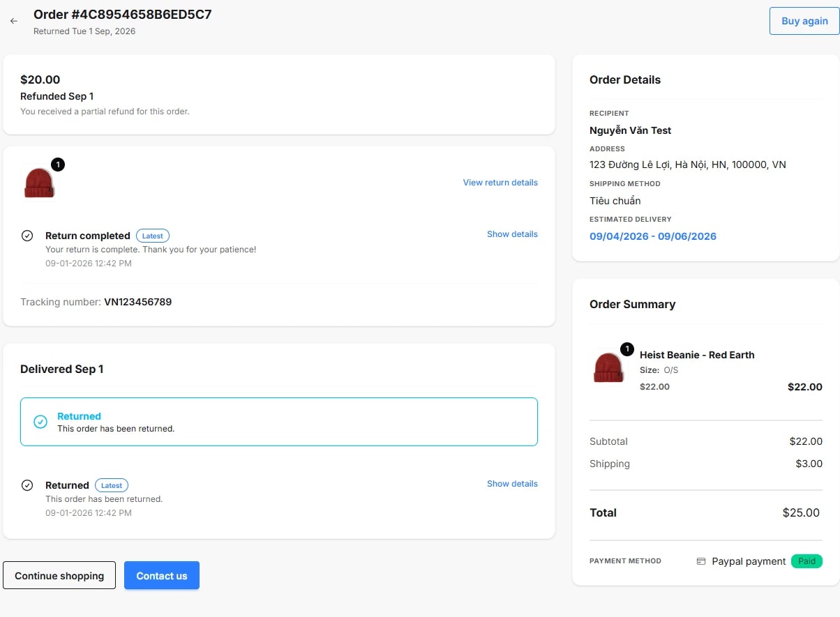The image size is (840, 617).
Task: Click the quantity badge on returned beanie
Action: (x=58, y=165)
